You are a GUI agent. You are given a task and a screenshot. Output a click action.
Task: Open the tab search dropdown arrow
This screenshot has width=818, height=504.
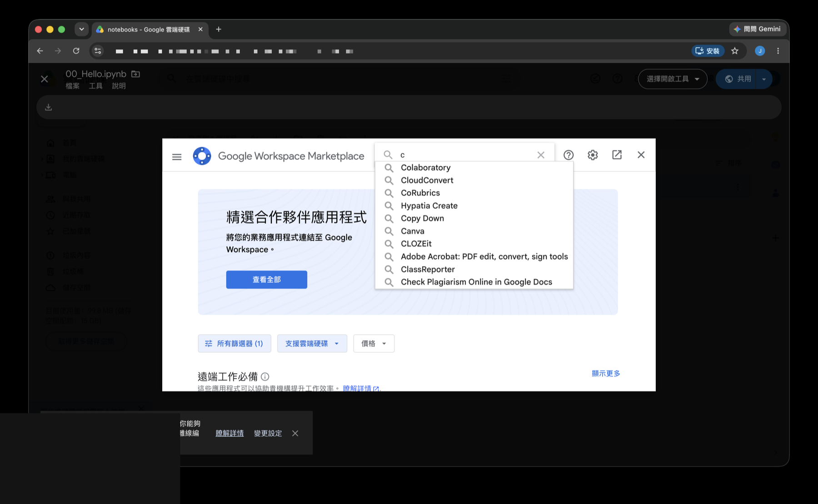point(81,29)
